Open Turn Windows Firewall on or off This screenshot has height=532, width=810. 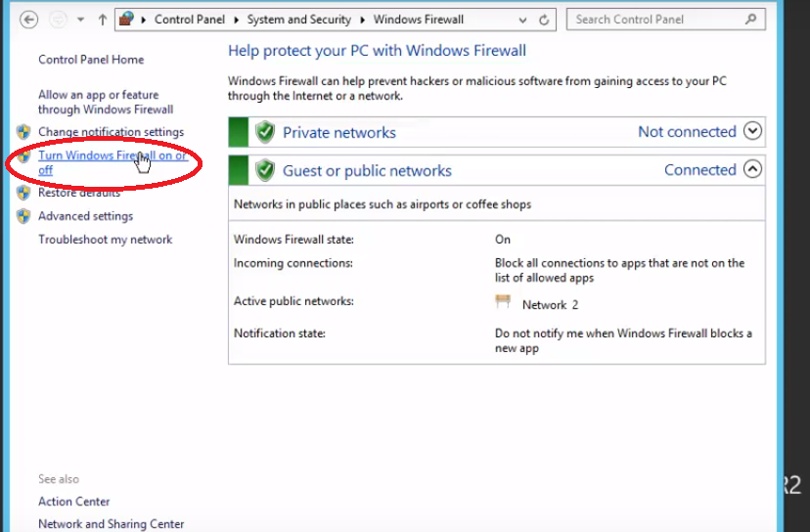112,162
